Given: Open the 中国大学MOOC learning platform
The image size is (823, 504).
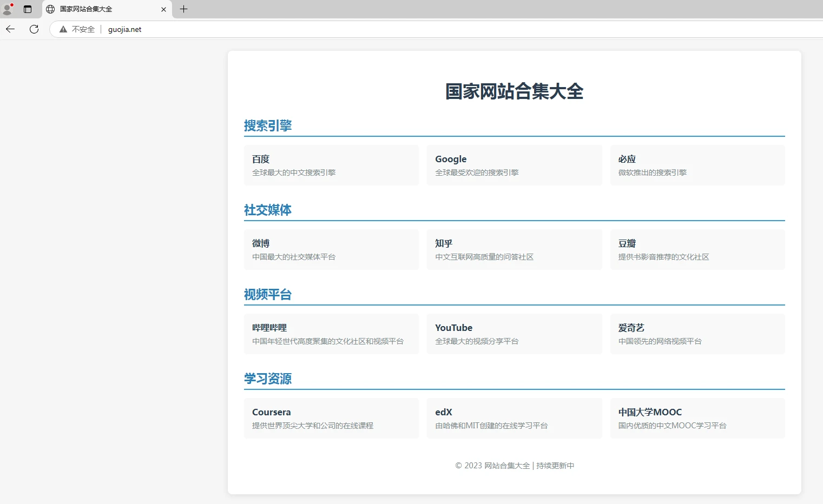Looking at the screenshot, I should (697, 418).
